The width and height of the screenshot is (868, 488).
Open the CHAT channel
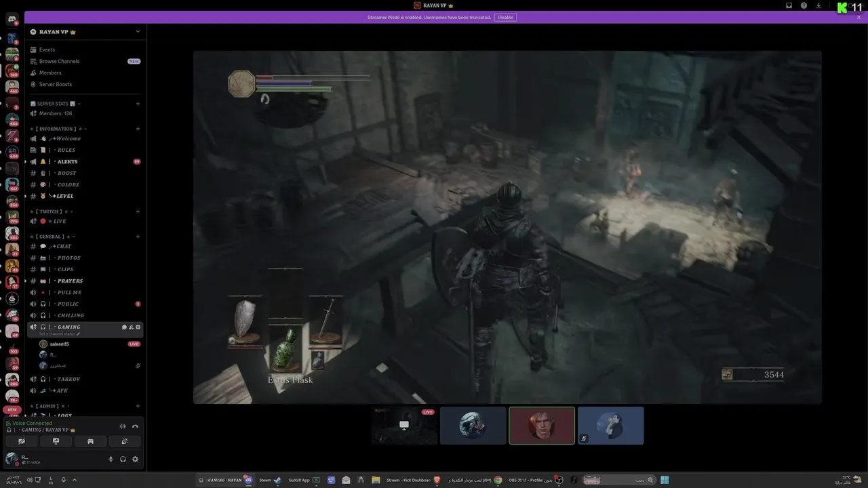click(x=85, y=246)
